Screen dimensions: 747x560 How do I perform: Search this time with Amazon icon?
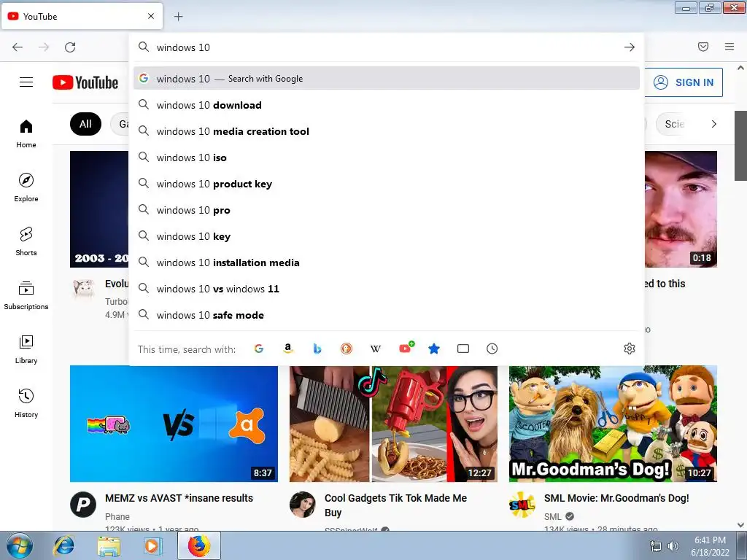pos(287,349)
